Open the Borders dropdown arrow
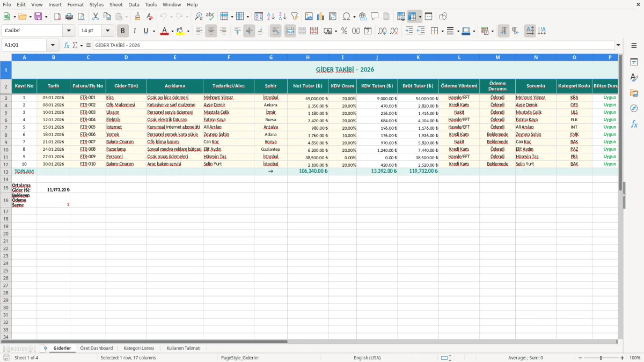Viewport: 644px width, 362px height. [442, 31]
